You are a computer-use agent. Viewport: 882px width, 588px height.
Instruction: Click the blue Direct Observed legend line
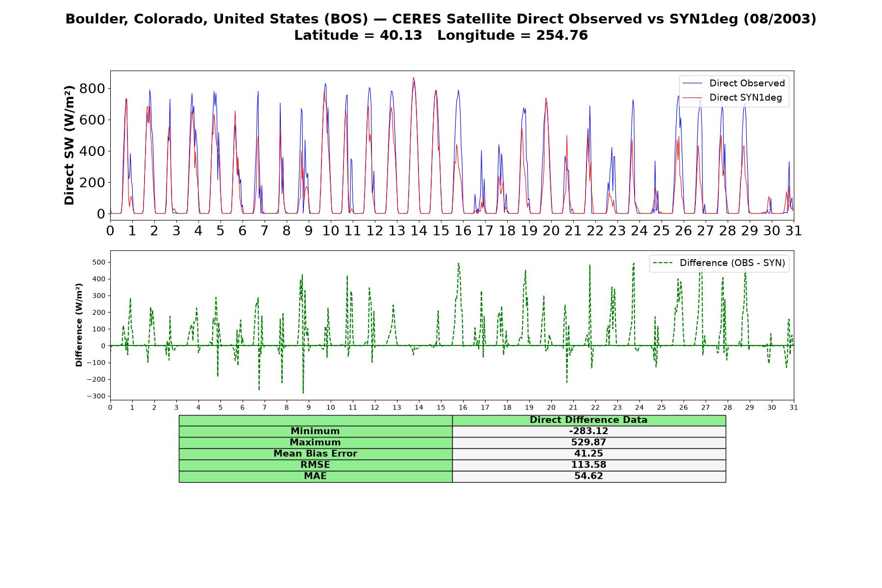pos(692,83)
